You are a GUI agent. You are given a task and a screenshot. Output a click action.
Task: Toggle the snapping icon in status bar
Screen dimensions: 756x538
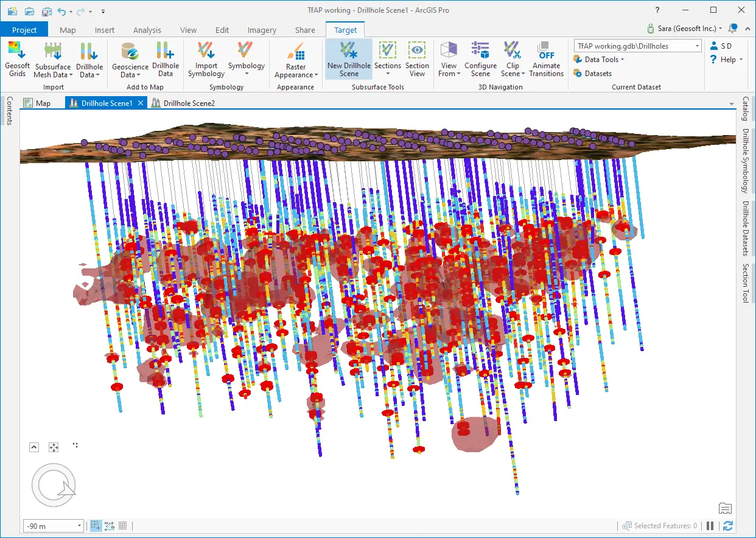[x=96, y=526]
